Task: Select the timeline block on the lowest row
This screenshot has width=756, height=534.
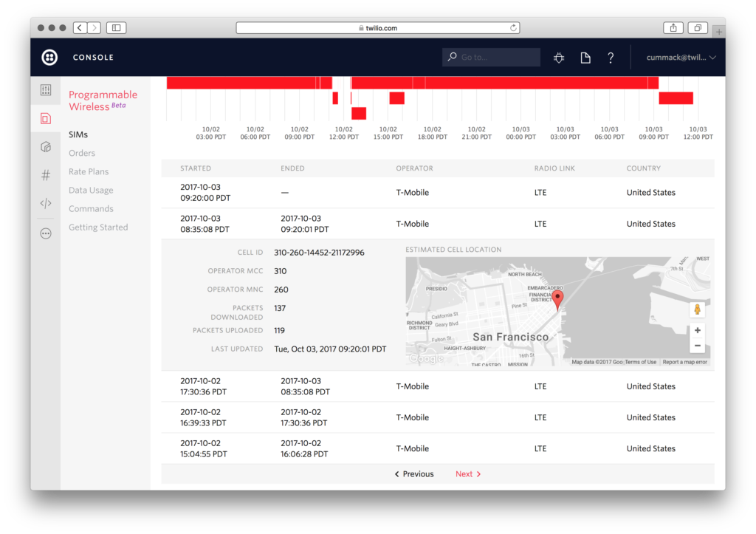Action: [x=359, y=113]
